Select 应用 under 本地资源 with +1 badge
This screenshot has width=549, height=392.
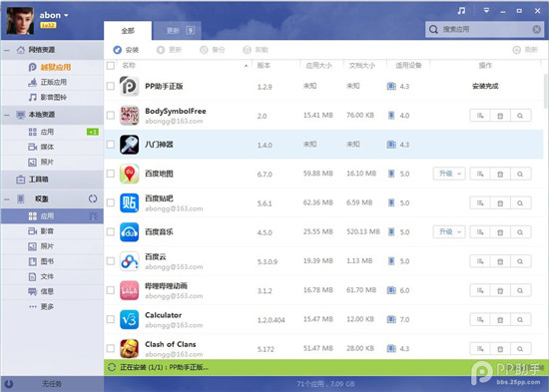pyautogui.click(x=52, y=132)
